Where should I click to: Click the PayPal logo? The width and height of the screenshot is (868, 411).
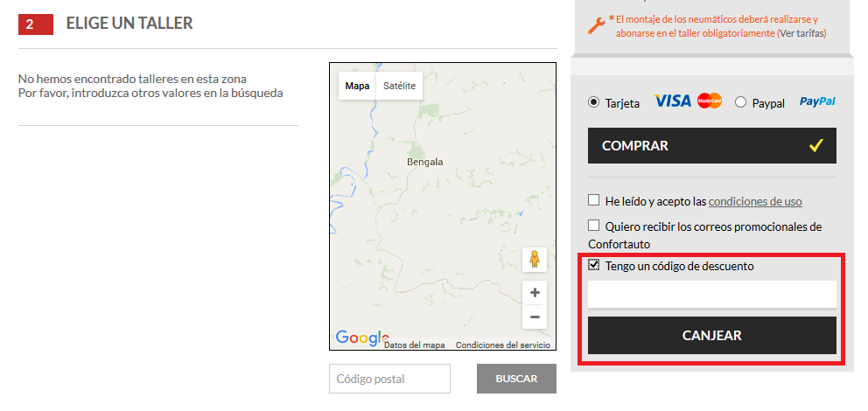point(817,101)
